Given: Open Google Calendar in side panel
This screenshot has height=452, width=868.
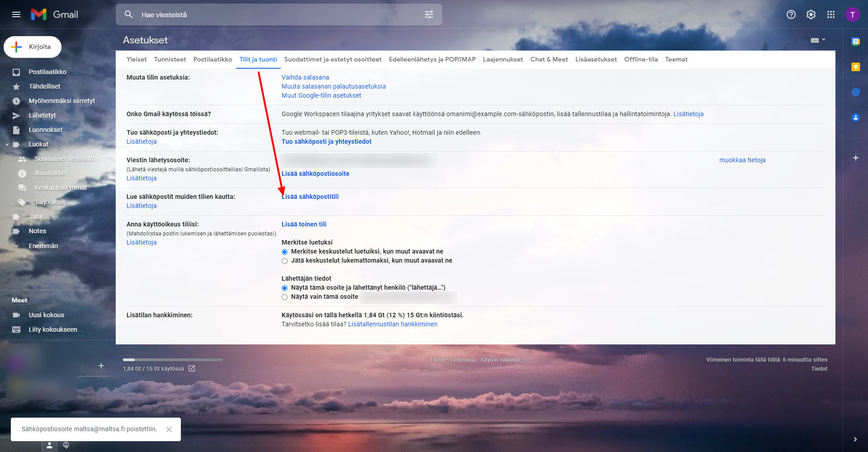Looking at the screenshot, I should pyautogui.click(x=855, y=42).
